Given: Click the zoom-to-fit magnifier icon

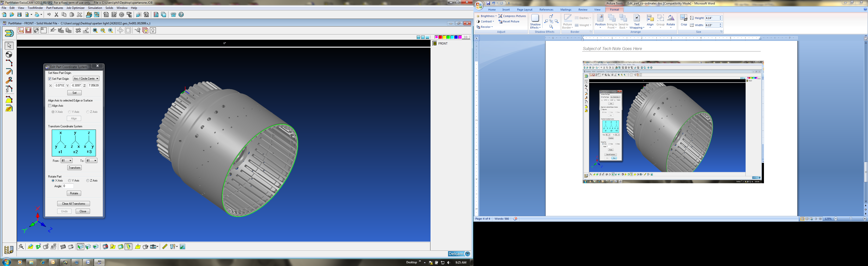Looking at the screenshot, I should pos(95,30).
